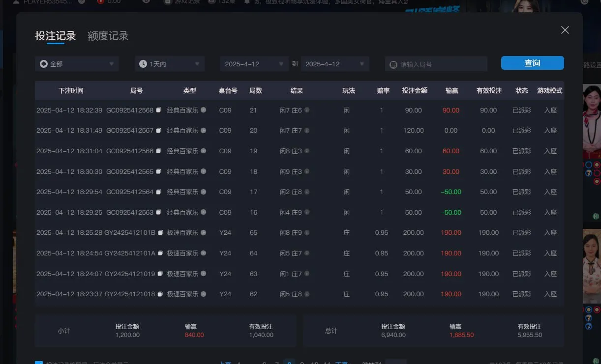Expand the 全部 game type dropdown
The width and height of the screenshot is (601, 364).
pyautogui.click(x=77, y=64)
